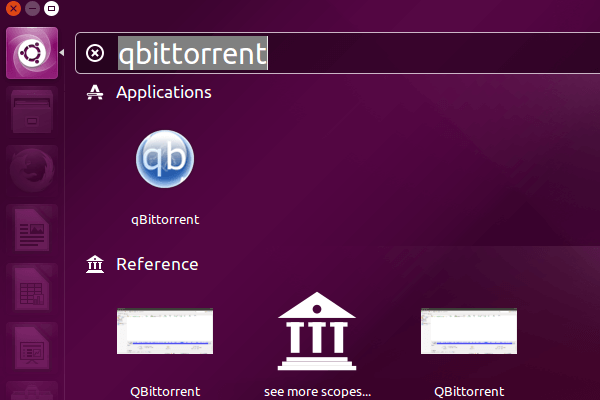Click the Ubuntu dash home button
Viewport: 600px width, 400px height.
click(x=32, y=54)
